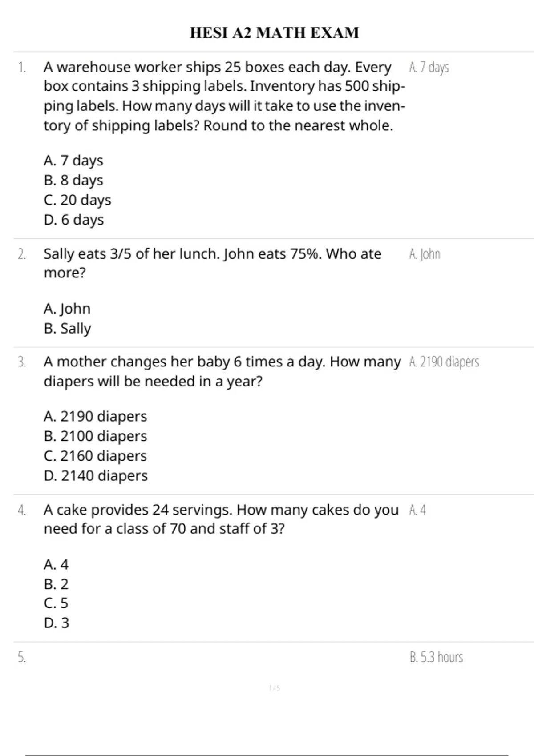Pick choice 'D. 2140 diapers'

tap(96, 476)
